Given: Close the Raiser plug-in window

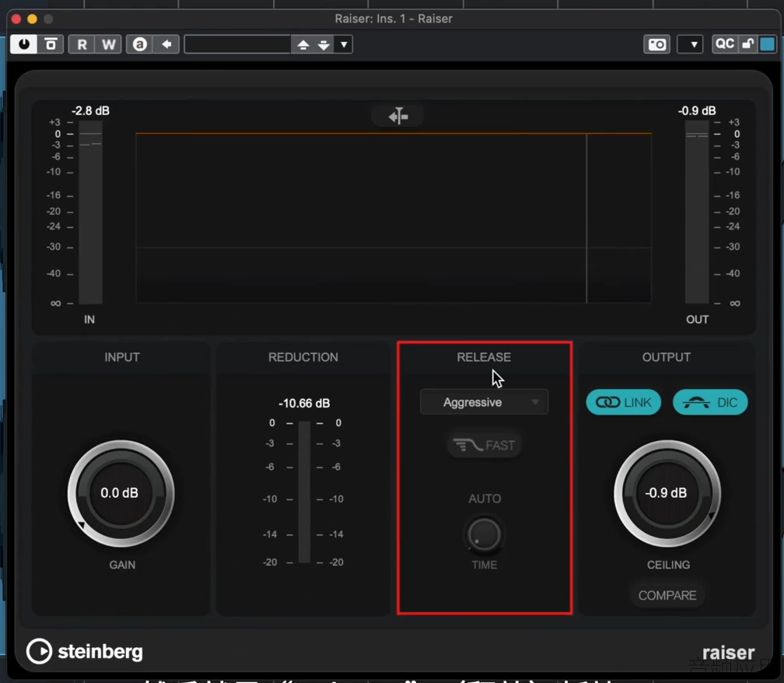Looking at the screenshot, I should point(16,19).
